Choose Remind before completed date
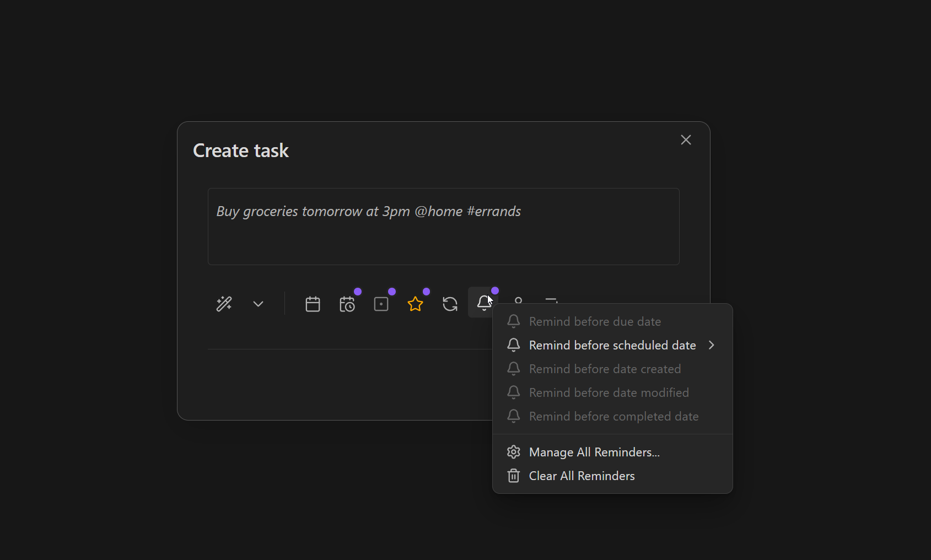 pyautogui.click(x=614, y=416)
